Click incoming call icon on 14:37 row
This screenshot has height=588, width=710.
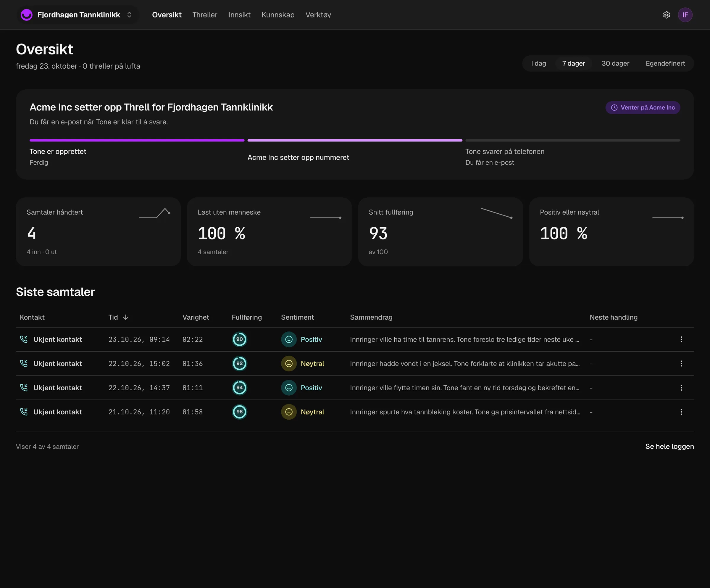coord(24,387)
